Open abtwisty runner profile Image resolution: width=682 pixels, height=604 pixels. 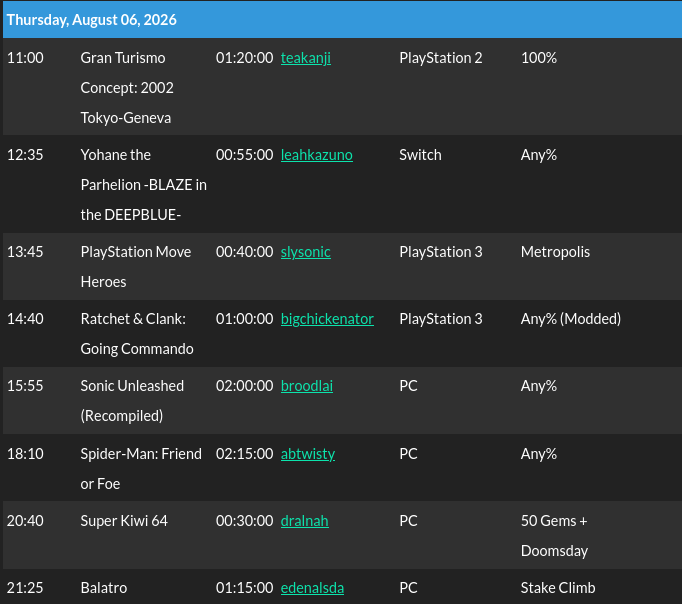point(308,454)
